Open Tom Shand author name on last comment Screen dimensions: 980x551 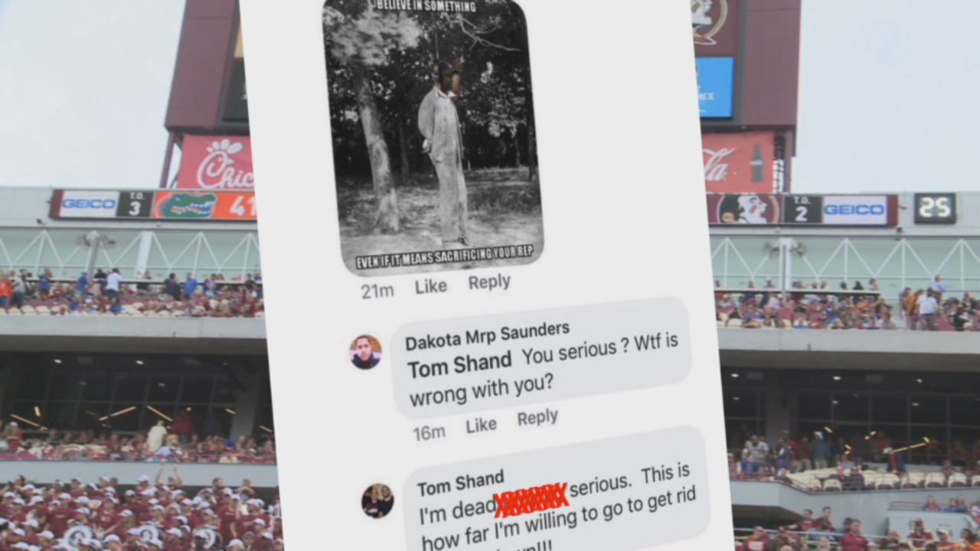(461, 484)
